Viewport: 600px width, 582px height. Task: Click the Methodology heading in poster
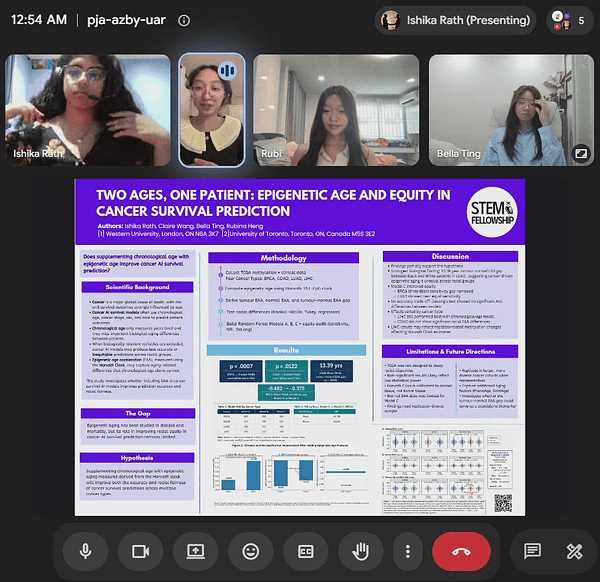click(x=284, y=258)
